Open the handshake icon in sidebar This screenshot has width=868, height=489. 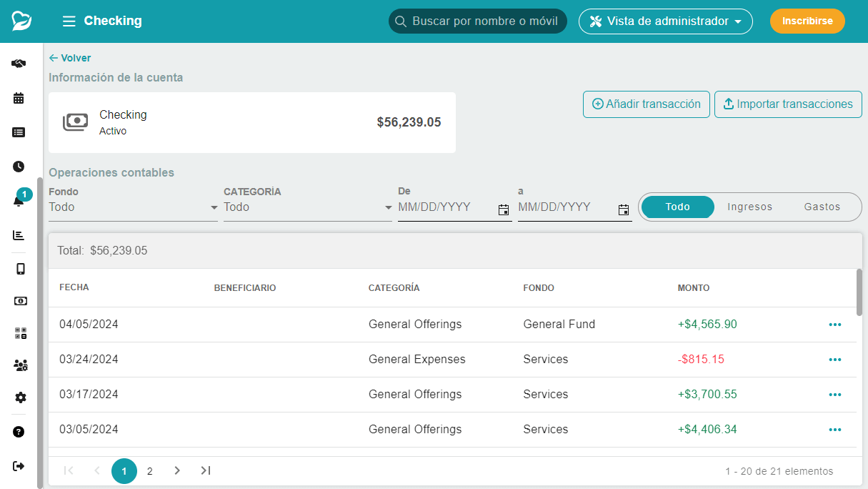pyautogui.click(x=19, y=64)
